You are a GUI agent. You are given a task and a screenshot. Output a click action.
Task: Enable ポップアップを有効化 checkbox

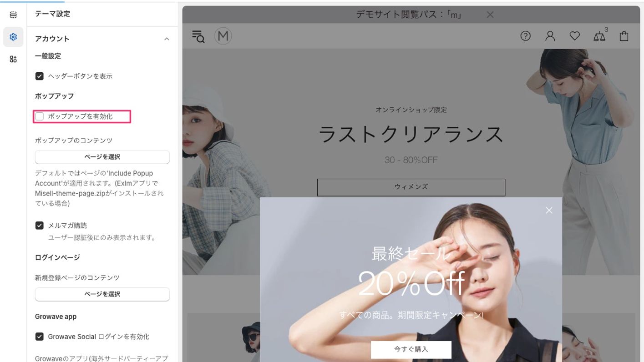coord(40,116)
